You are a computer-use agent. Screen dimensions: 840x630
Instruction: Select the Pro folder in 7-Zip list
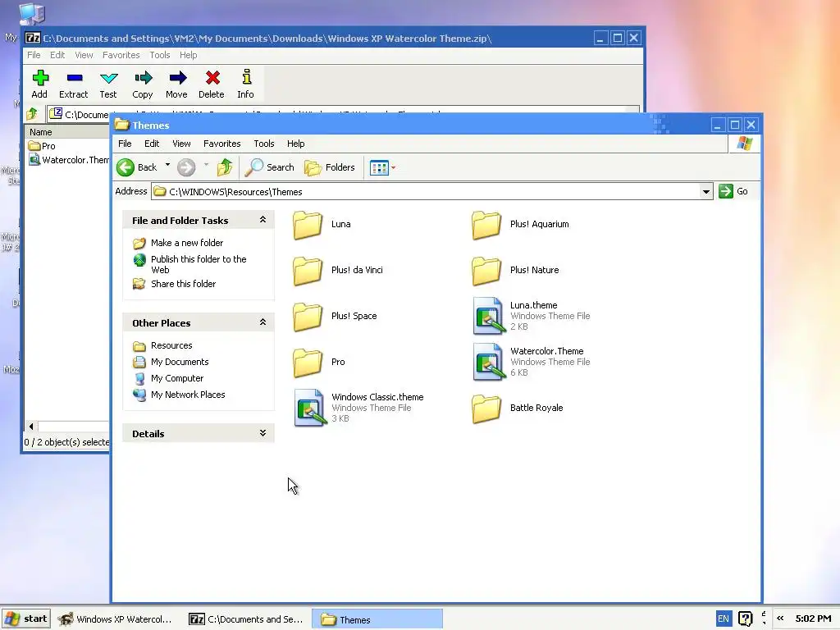click(42, 146)
